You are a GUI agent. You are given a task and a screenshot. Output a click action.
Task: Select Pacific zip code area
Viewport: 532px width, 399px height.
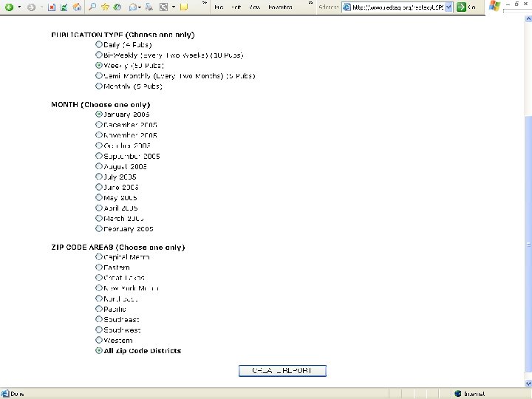99,309
